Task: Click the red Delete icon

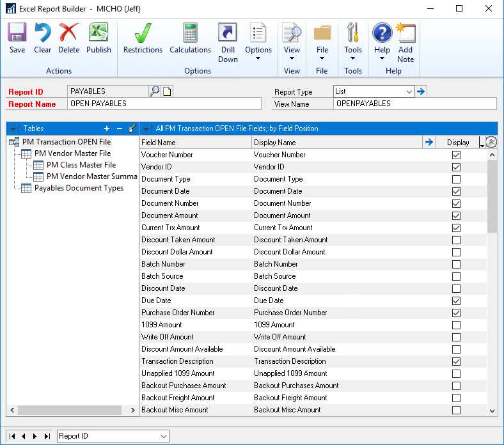Action: tap(68, 32)
